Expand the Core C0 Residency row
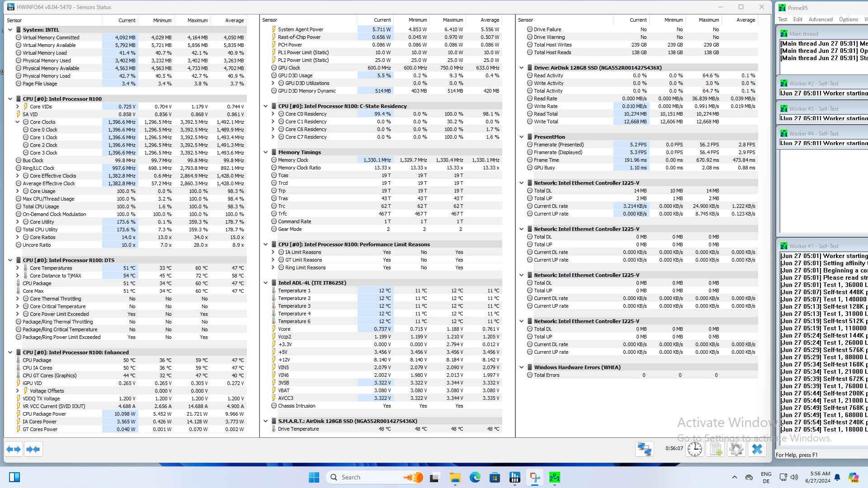This screenshot has width=868, height=488. tap(273, 114)
